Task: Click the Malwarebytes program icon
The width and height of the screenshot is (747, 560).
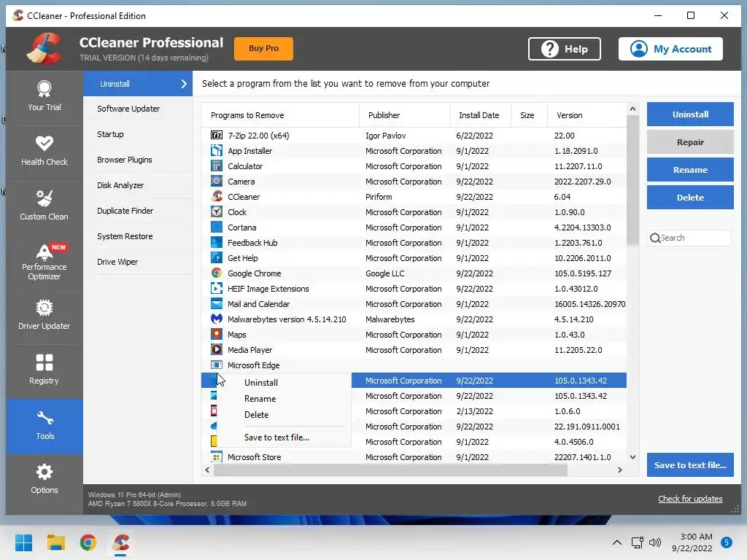Action: pos(216,319)
